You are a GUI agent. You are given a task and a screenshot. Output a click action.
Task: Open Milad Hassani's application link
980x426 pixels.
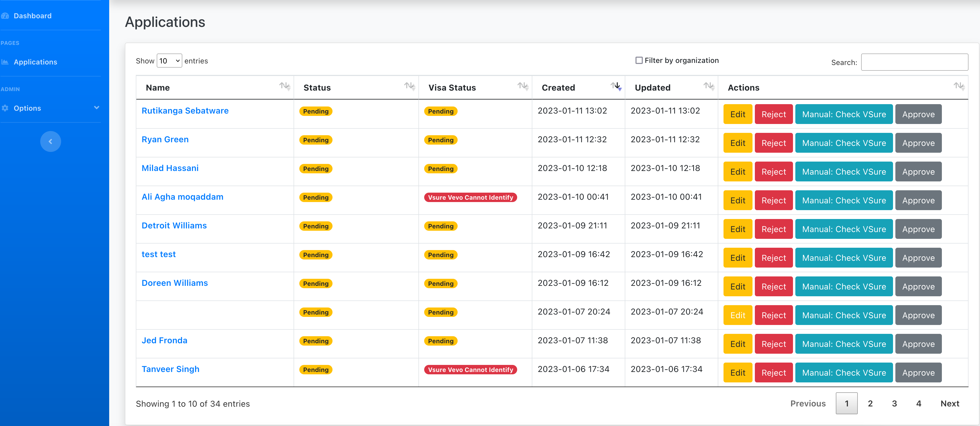tap(170, 168)
